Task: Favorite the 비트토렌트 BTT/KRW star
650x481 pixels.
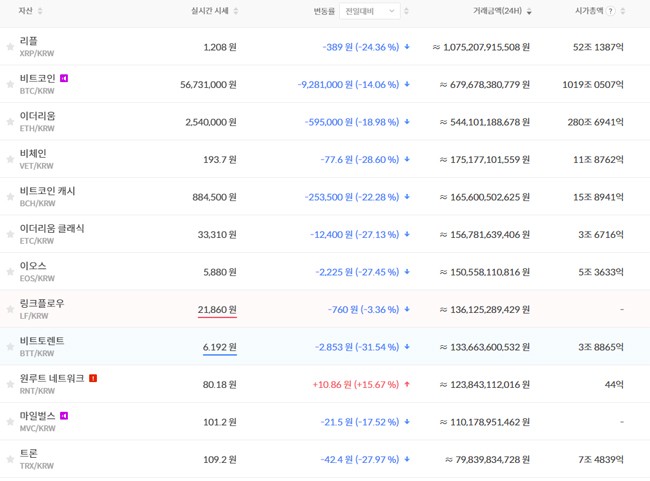Action: pos(10,347)
